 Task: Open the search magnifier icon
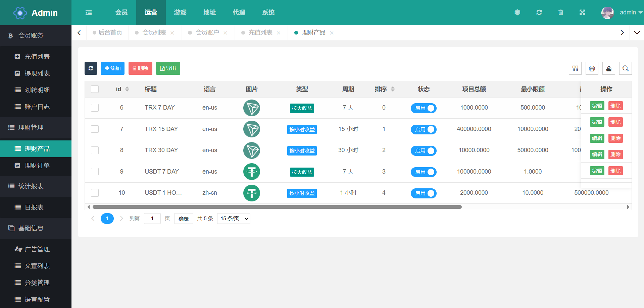[x=626, y=68]
